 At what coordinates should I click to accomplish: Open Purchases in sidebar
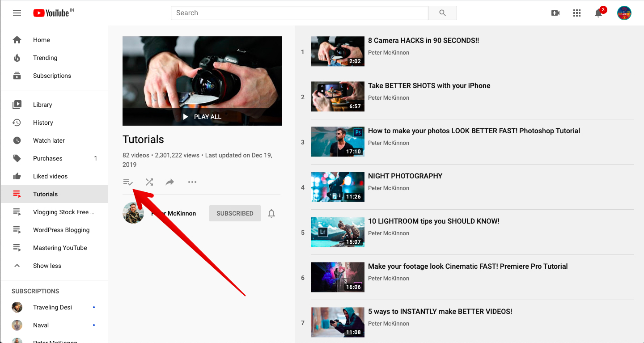(x=54, y=158)
